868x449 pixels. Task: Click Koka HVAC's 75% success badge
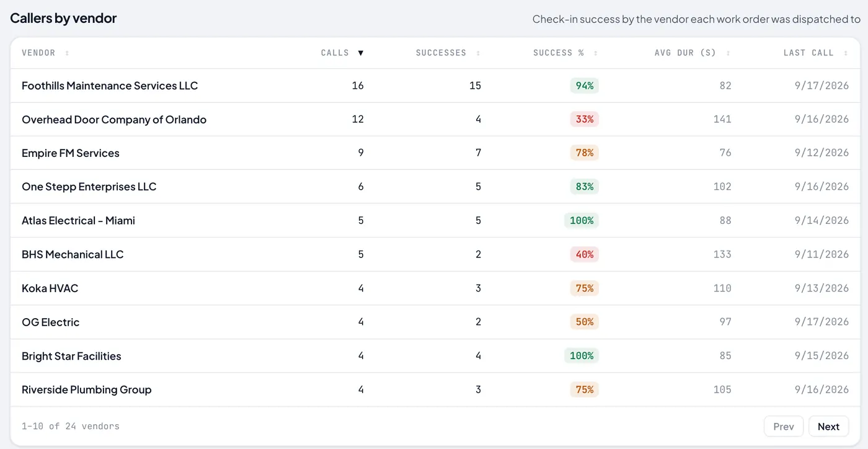point(585,288)
